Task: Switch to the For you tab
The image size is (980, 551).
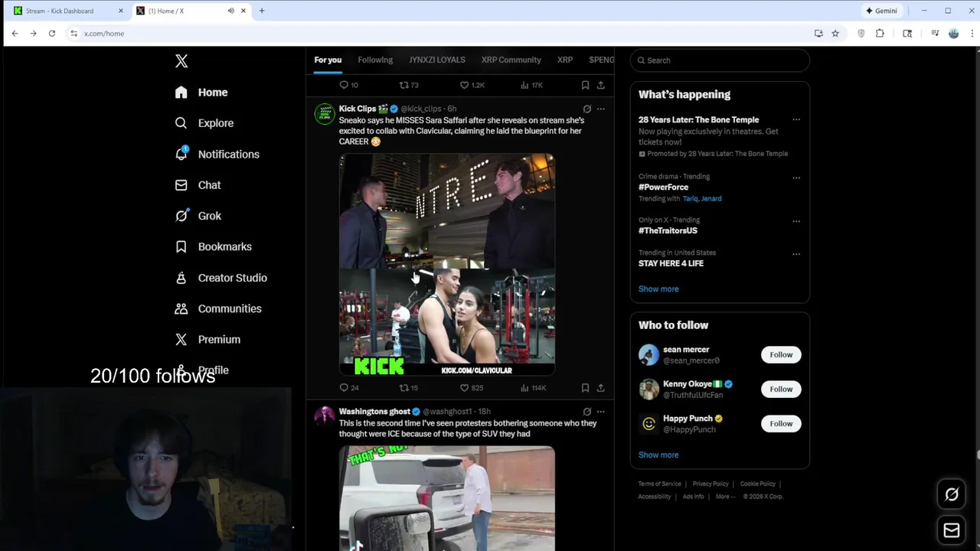Action: click(x=328, y=60)
